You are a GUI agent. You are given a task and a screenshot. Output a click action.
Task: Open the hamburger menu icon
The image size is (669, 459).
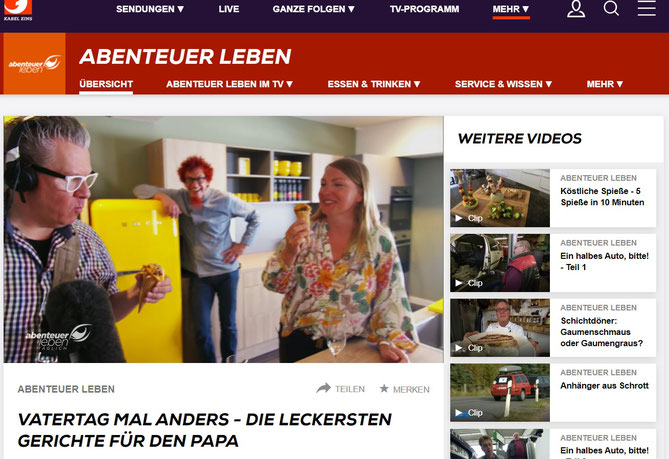[646, 8]
